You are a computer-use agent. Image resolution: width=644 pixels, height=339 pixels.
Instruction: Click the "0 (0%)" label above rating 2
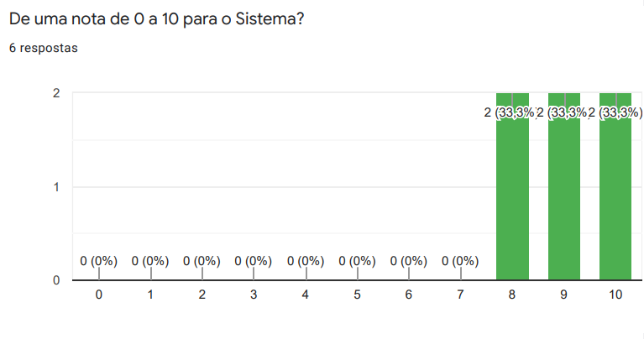202,261
